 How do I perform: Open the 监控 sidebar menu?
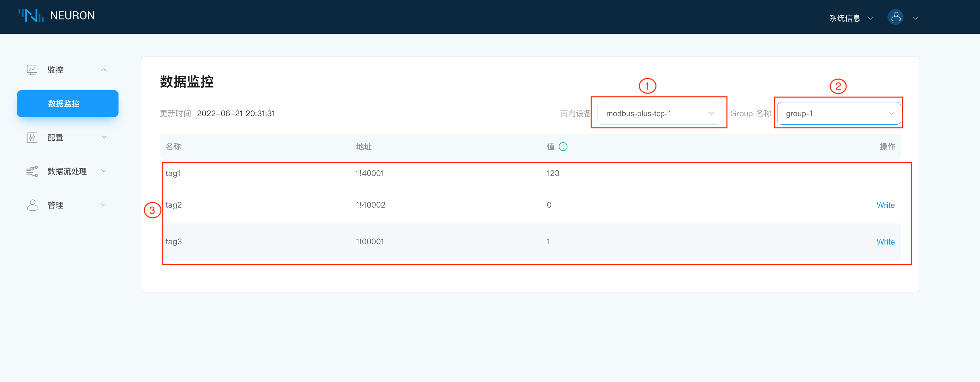pyautogui.click(x=68, y=70)
